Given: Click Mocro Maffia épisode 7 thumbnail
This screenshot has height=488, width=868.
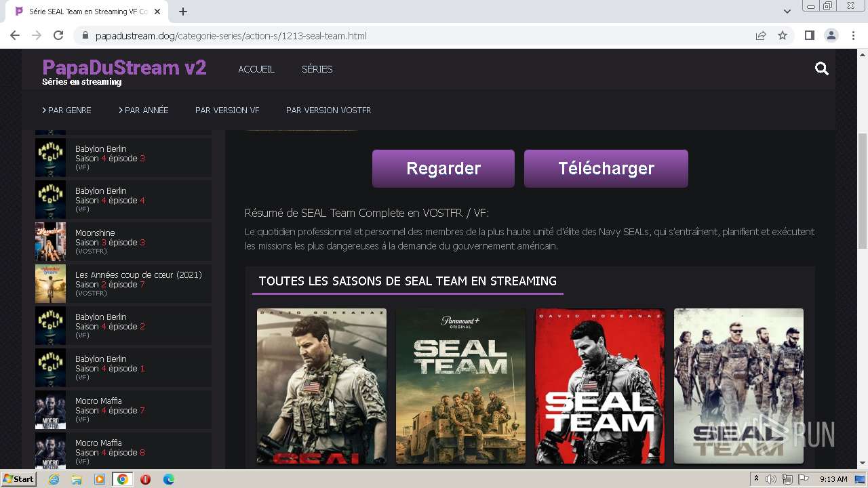Looking at the screenshot, I should [x=51, y=409].
